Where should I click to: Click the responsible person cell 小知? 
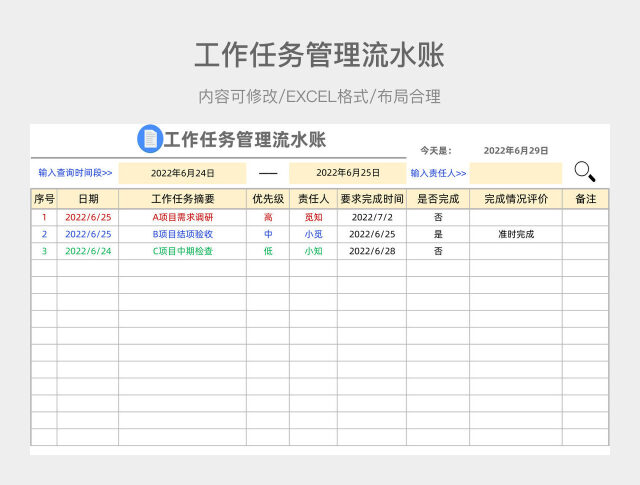(313, 251)
